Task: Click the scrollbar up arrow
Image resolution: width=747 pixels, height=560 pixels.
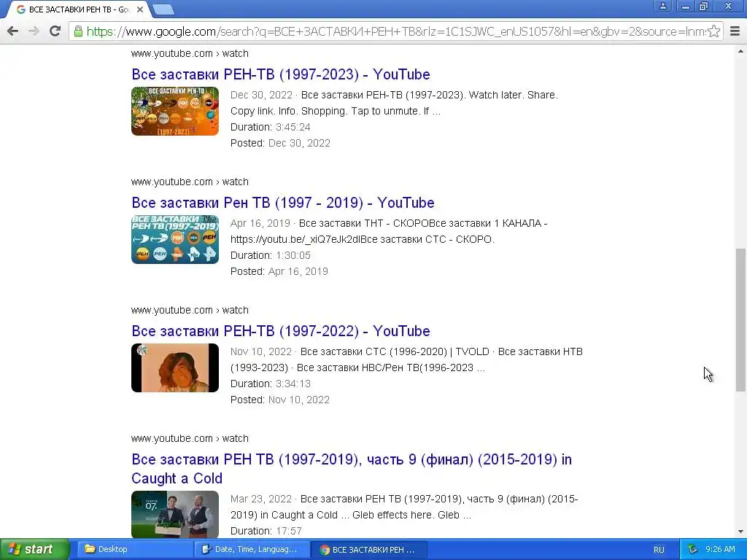Action: (740, 50)
